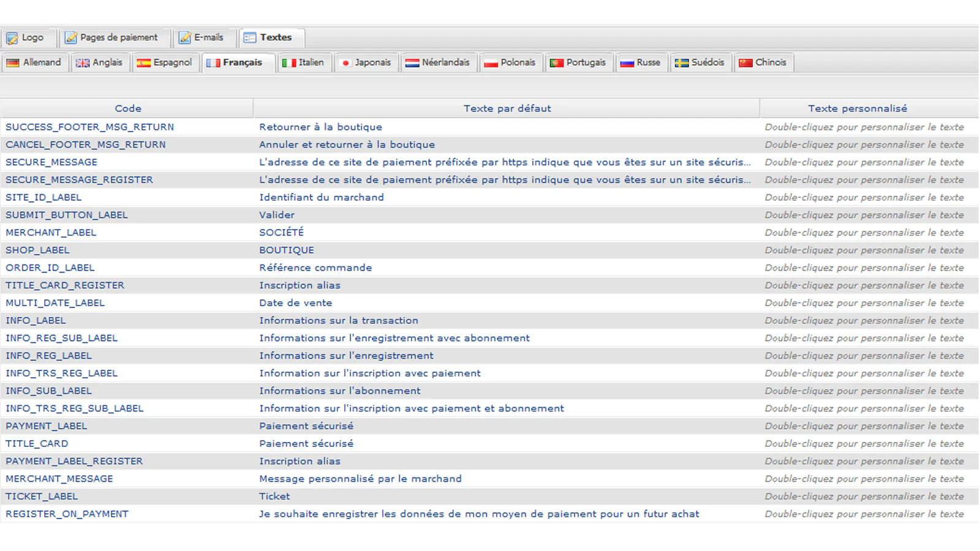Click the Portuguese flag icon
This screenshot has height=551, width=980.
click(557, 63)
